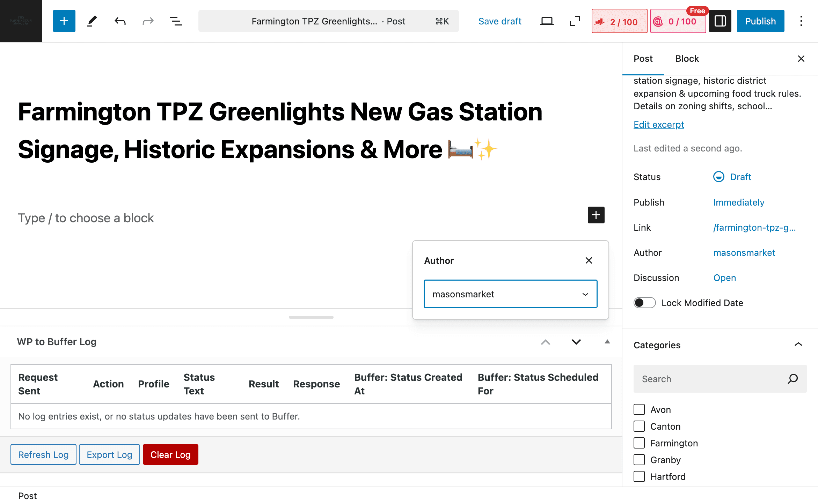Image resolution: width=818 pixels, height=504 pixels.
Task: Click the 'Request Sent' column header
Action: pos(38,384)
